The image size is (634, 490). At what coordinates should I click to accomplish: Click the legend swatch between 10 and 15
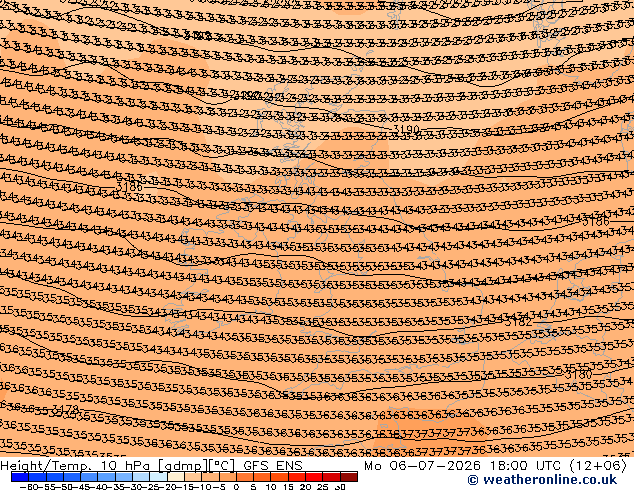tap(280, 477)
